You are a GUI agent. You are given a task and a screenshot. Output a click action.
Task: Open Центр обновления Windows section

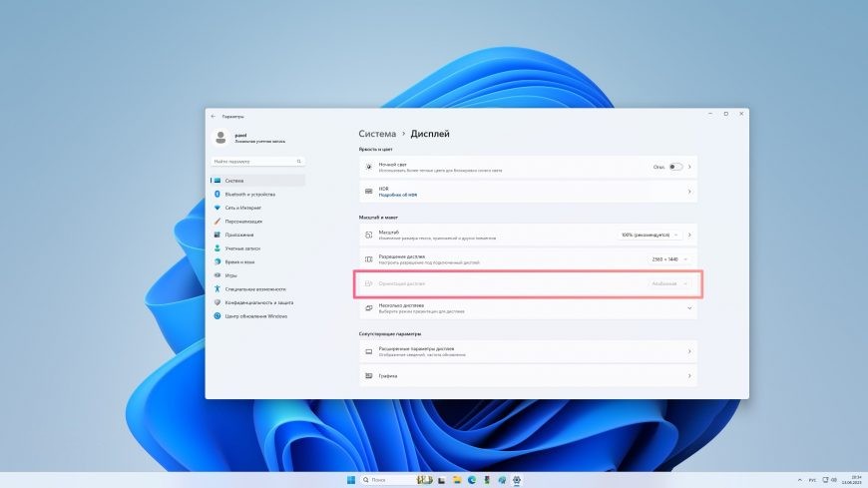coord(257,316)
